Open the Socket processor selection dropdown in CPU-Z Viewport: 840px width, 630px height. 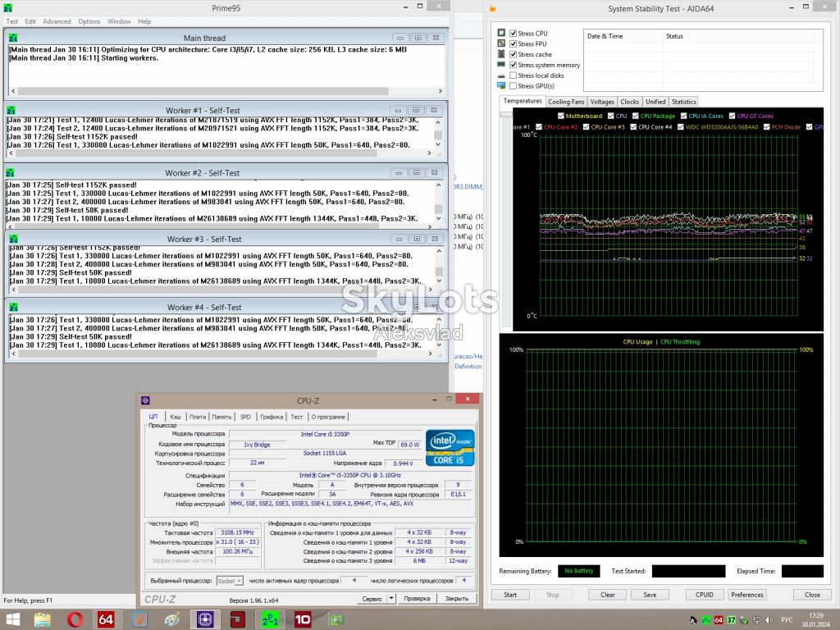230,581
